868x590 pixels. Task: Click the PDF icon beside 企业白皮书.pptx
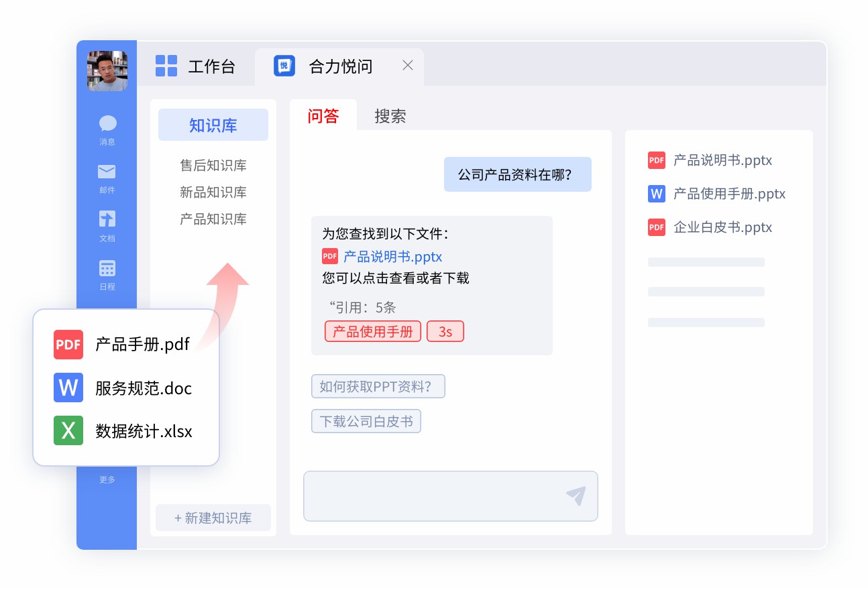656,227
